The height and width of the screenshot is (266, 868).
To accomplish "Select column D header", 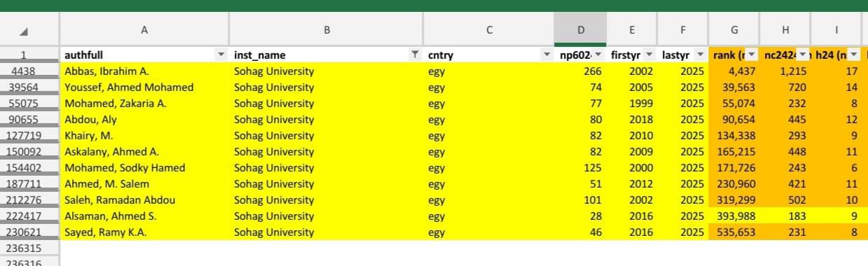I will coord(580,29).
